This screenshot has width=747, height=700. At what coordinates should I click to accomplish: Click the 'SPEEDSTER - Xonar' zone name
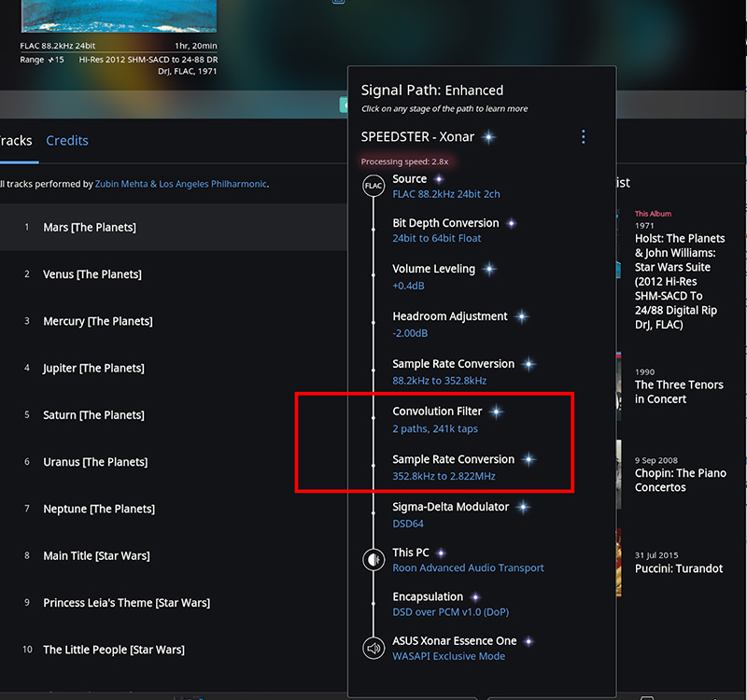pos(417,137)
